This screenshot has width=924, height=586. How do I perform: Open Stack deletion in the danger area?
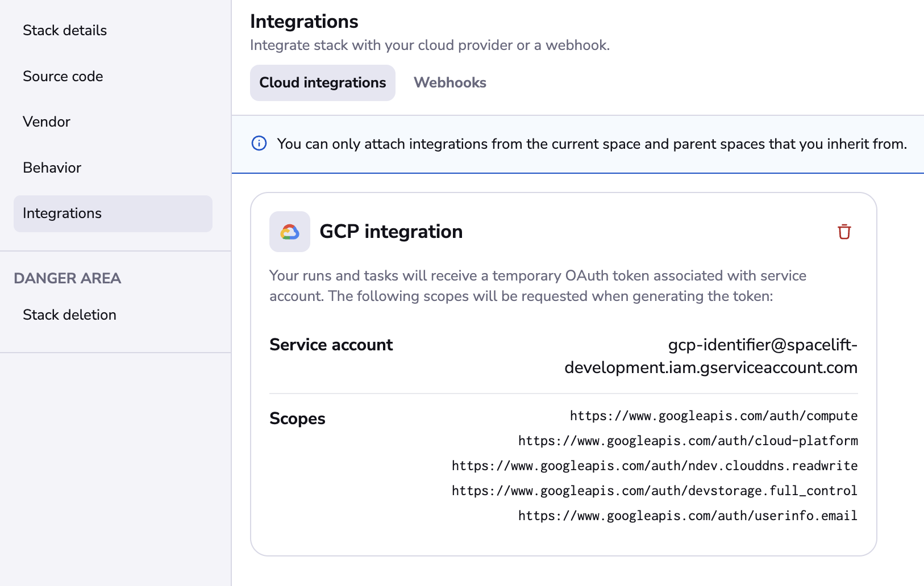pos(69,315)
